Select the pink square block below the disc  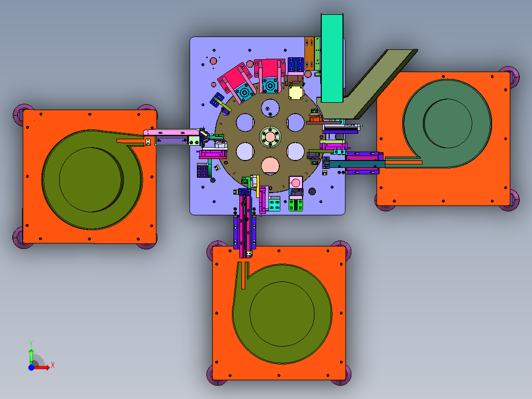point(296,183)
